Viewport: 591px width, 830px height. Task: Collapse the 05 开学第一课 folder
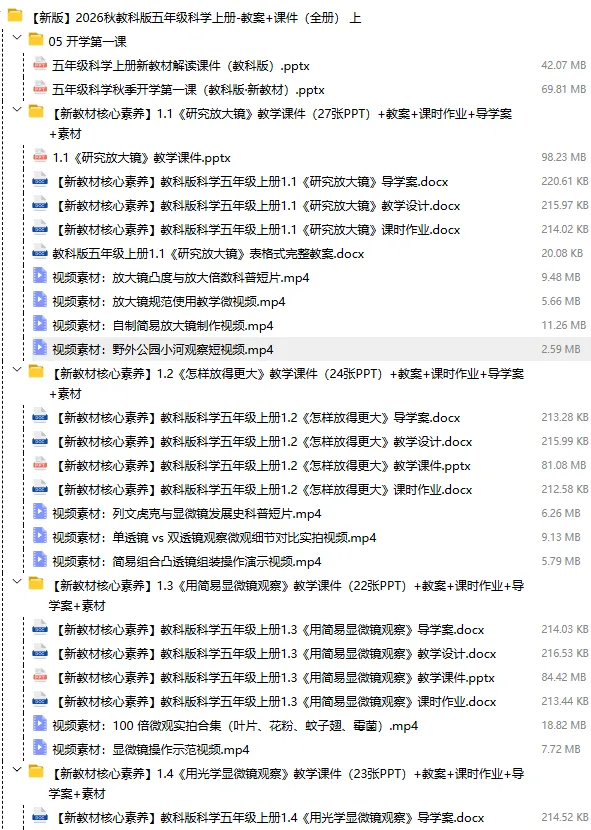(x=17, y=38)
